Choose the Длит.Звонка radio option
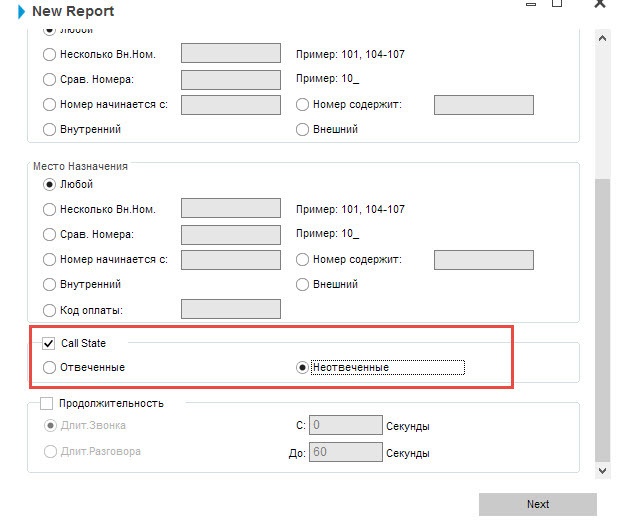Image resolution: width=624 pixels, height=532 pixels. click(x=50, y=425)
